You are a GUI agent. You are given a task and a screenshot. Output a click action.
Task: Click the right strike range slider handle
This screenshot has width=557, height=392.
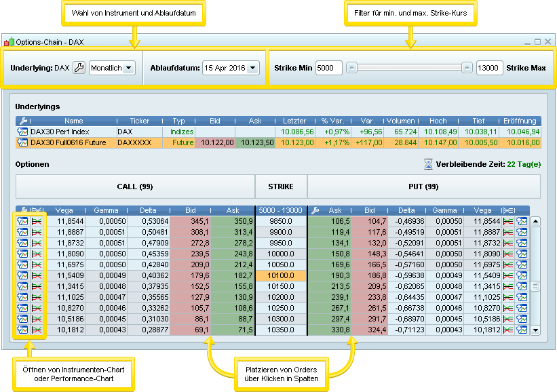[x=467, y=68]
